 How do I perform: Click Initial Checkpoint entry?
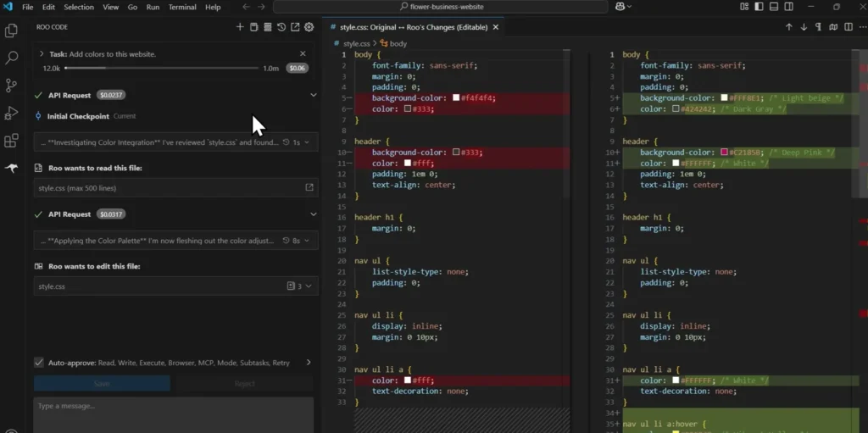click(78, 116)
